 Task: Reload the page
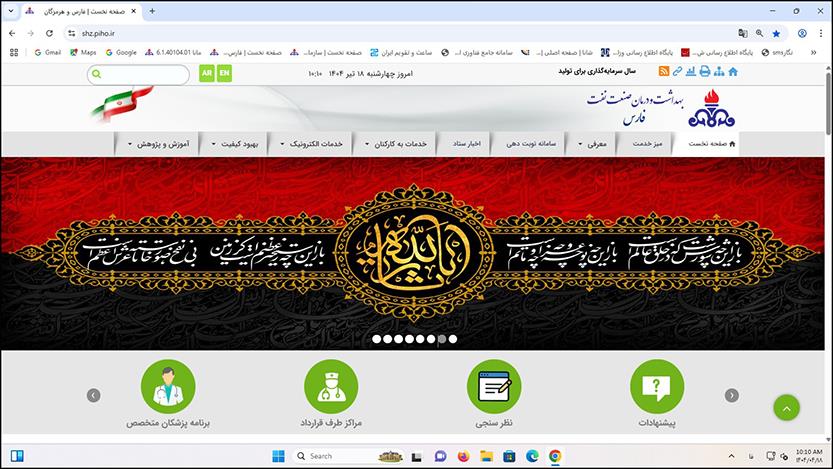click(49, 33)
